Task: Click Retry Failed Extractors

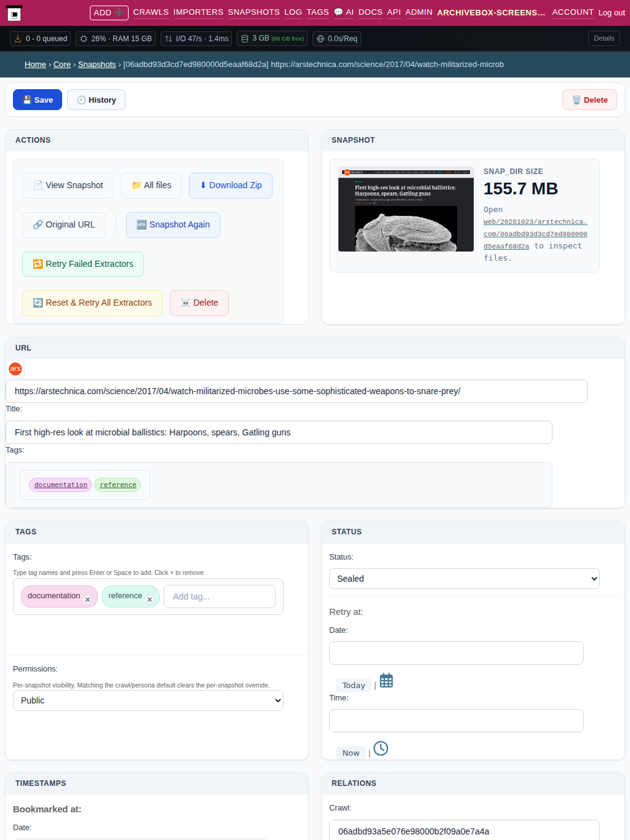Action: [x=83, y=264]
